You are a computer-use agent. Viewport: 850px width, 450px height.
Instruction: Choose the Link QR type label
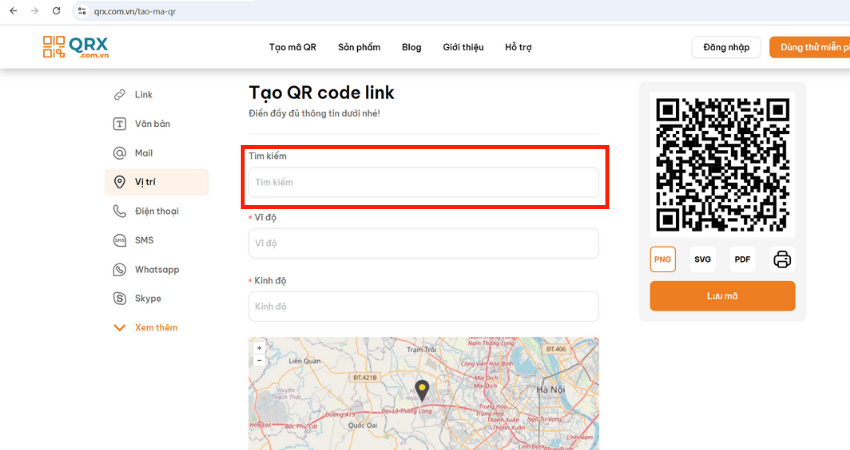[x=144, y=95]
